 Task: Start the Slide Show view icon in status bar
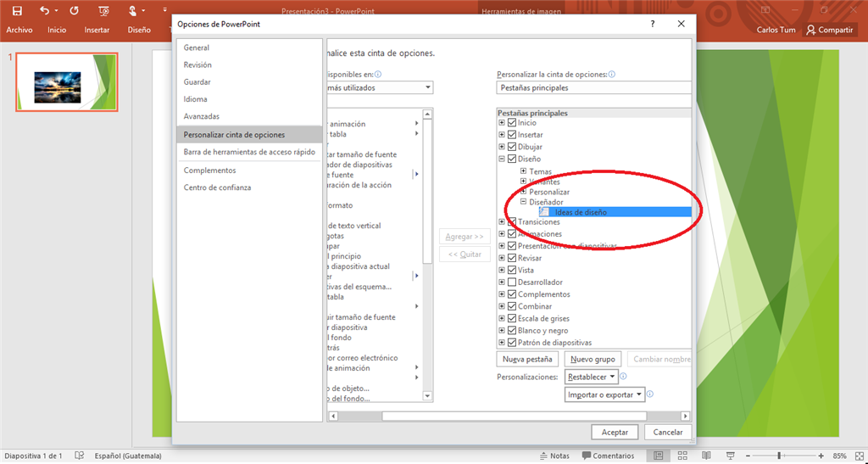(730, 456)
